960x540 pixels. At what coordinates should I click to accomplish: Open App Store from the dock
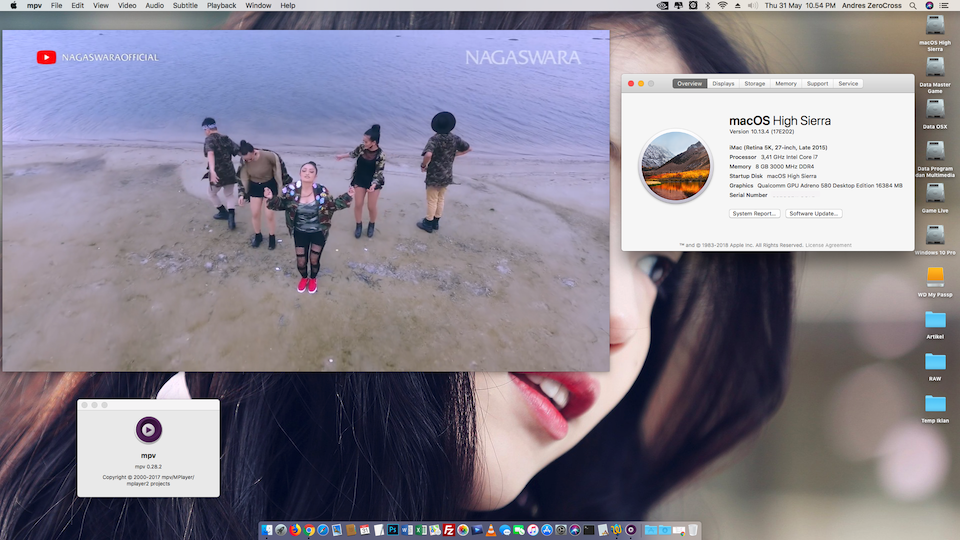[547, 530]
